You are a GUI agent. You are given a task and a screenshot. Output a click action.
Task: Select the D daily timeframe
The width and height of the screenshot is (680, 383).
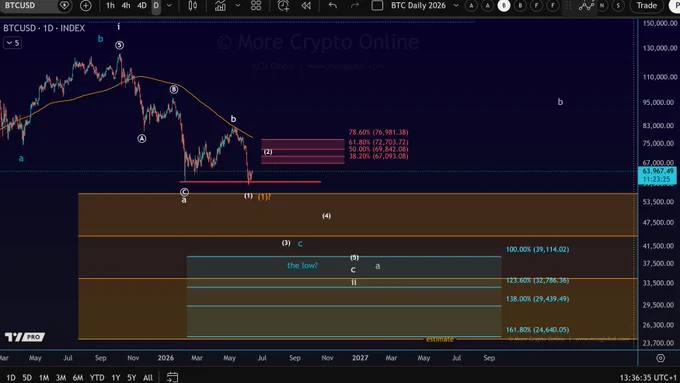[x=156, y=6]
